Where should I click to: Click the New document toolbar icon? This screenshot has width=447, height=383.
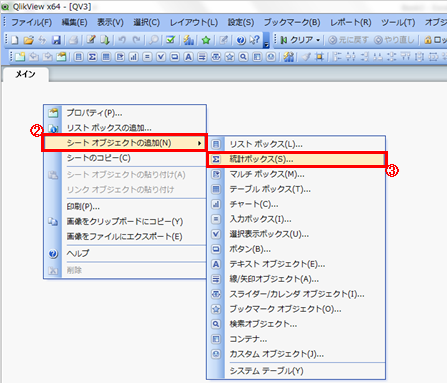click(15, 40)
